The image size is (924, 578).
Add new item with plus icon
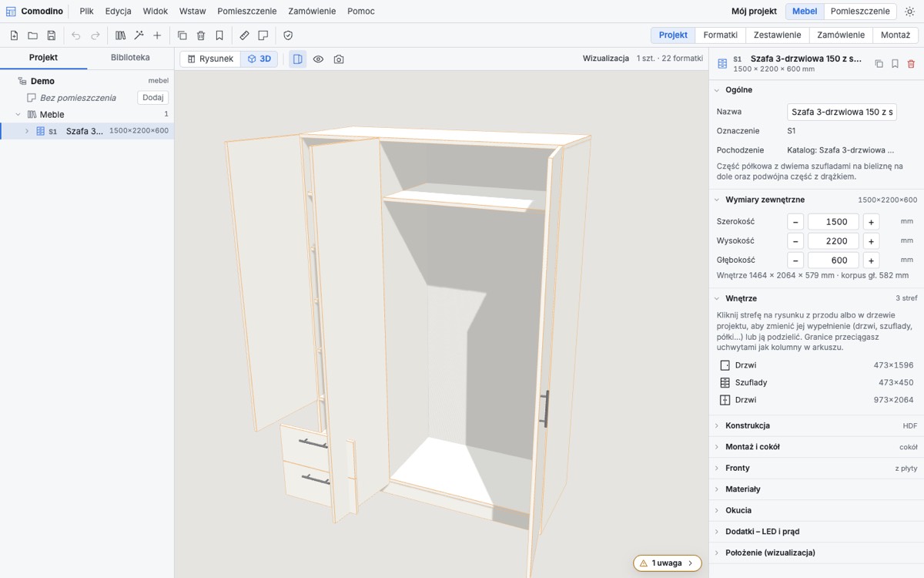pos(157,35)
